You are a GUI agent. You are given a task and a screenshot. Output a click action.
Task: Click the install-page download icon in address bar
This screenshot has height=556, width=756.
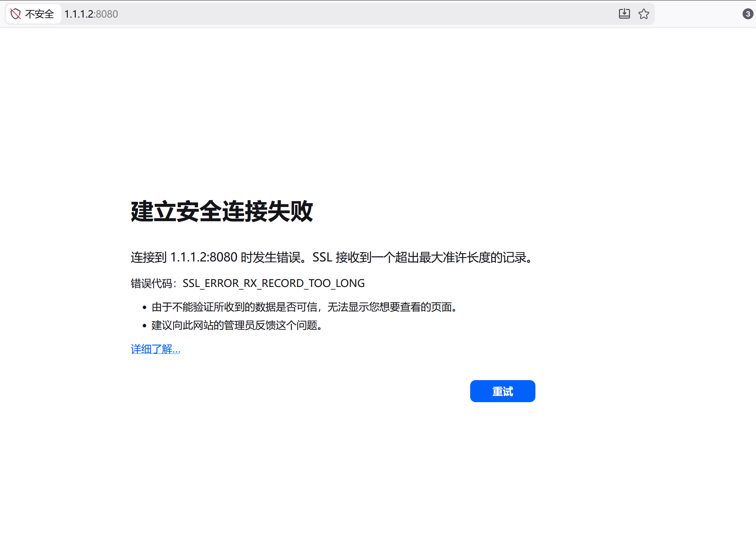(624, 14)
